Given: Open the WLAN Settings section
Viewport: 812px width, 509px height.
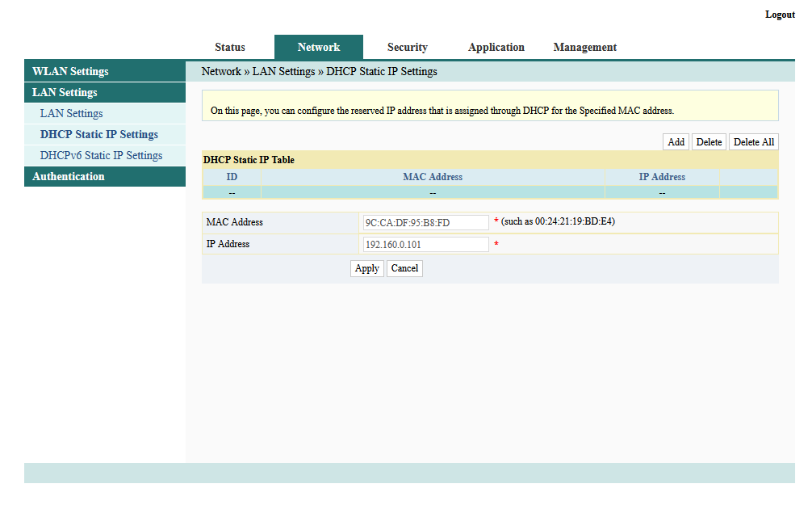Looking at the screenshot, I should point(71,70).
